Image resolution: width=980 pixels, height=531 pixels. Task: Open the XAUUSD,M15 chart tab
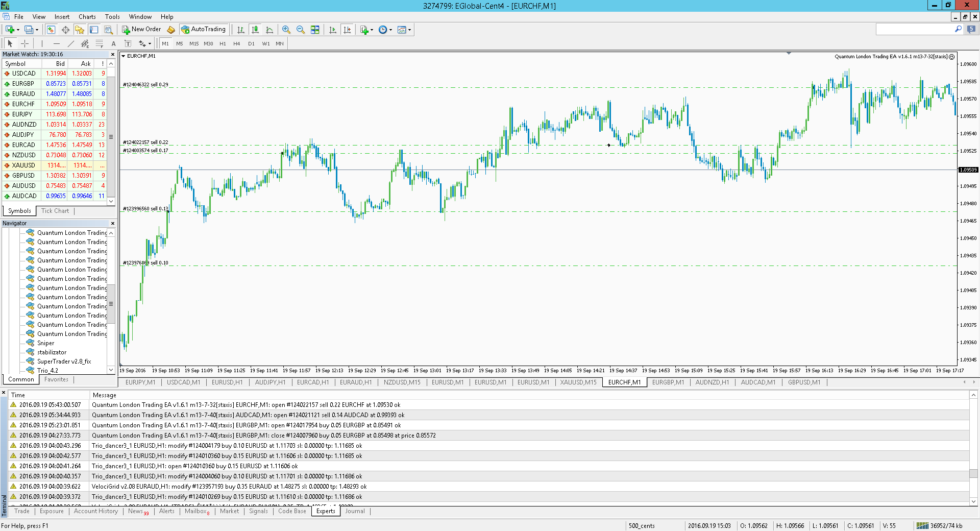pyautogui.click(x=578, y=382)
